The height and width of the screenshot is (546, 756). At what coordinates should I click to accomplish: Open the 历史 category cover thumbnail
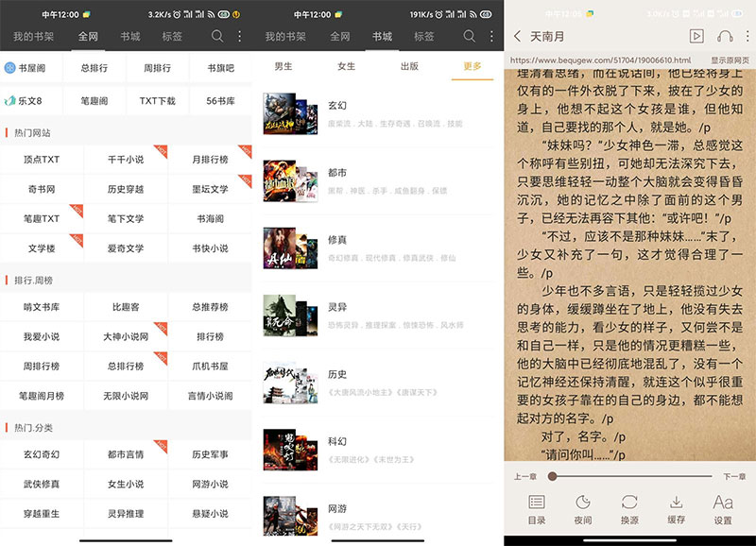(290, 384)
